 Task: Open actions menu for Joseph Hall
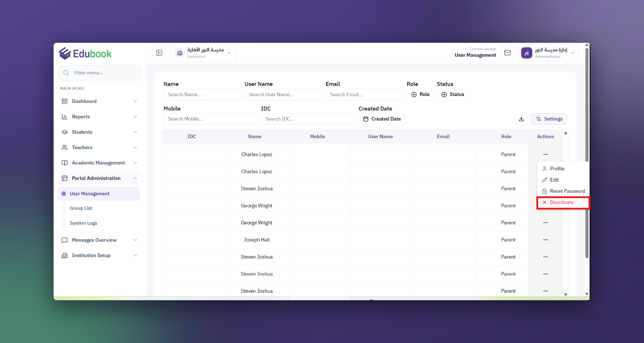(545, 240)
